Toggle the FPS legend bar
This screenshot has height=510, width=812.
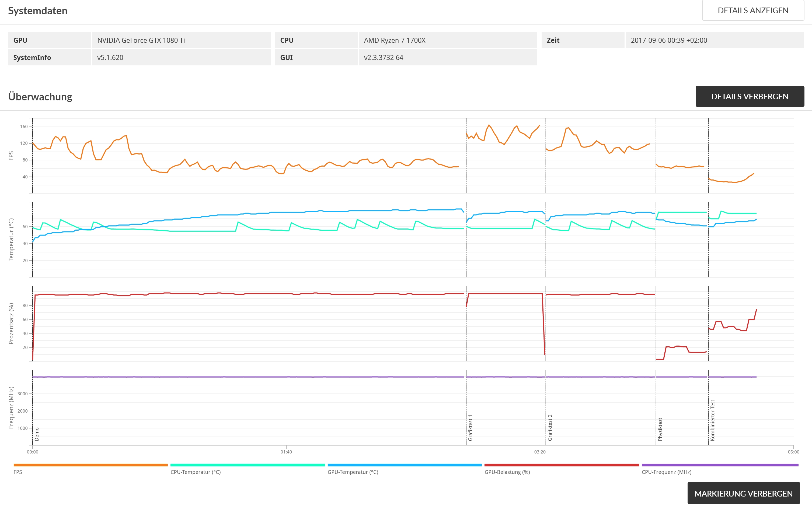pyautogui.click(x=90, y=465)
